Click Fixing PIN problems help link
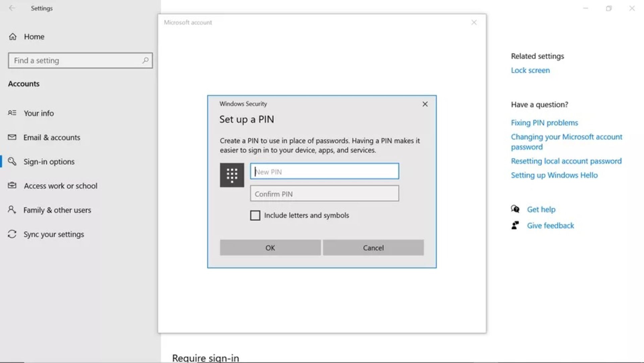 (x=544, y=123)
